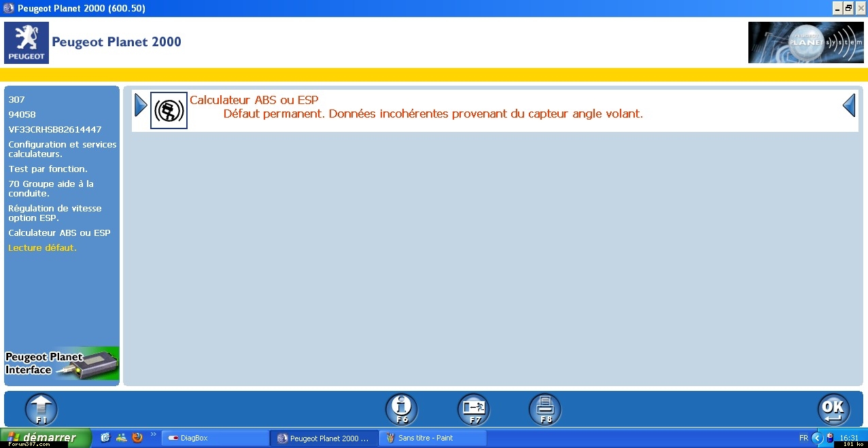Open the démarrer start menu
Screen dimensions: 868x448
click(x=46, y=438)
